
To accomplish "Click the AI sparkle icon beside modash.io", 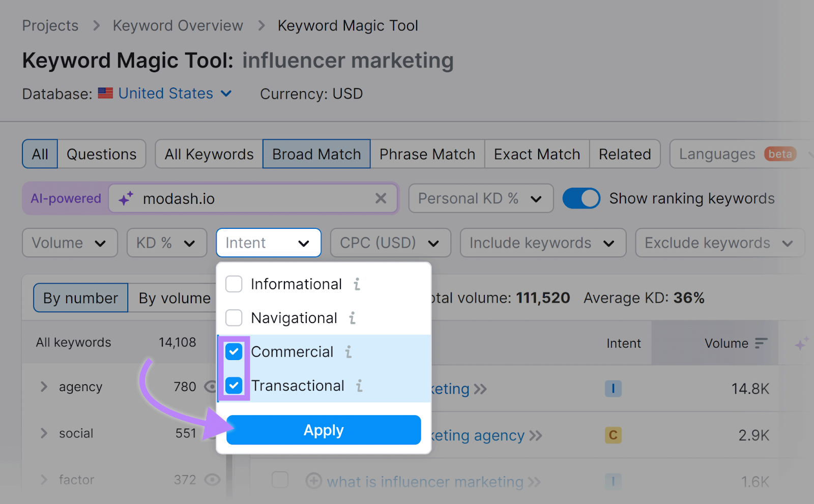I will pyautogui.click(x=126, y=198).
